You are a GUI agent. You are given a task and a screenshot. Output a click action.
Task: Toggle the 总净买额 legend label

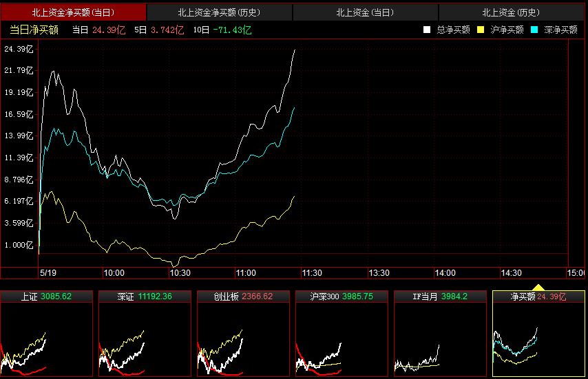pyautogui.click(x=453, y=30)
